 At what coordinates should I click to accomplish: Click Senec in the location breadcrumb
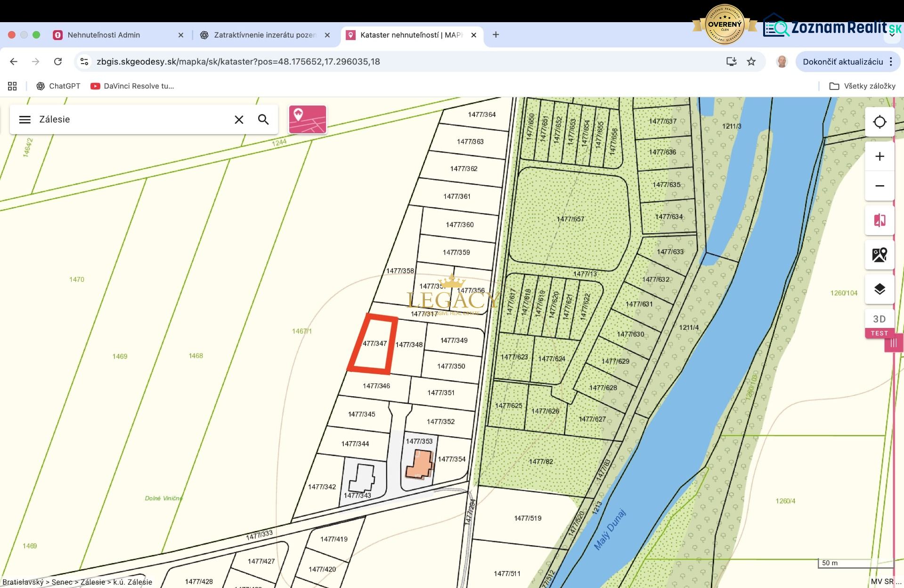coord(62,582)
